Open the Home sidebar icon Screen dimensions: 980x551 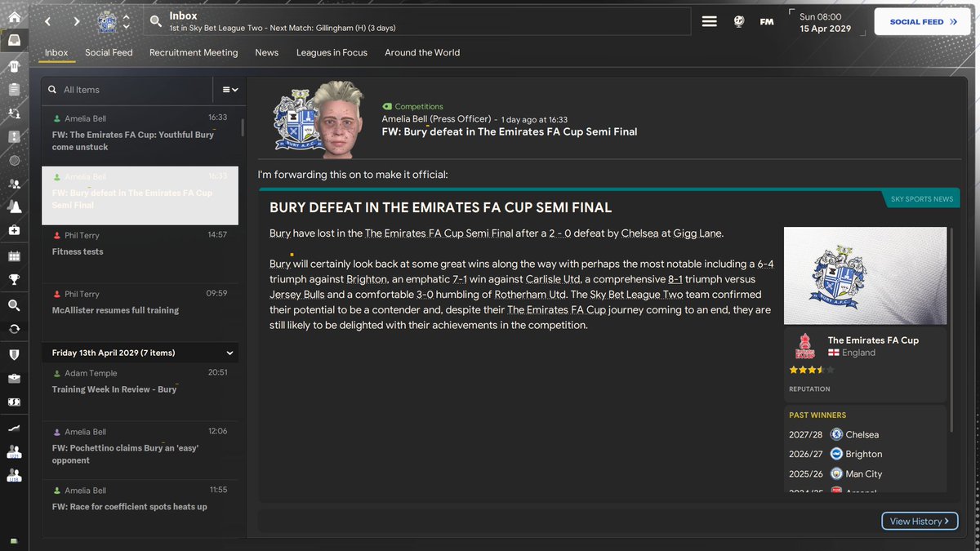(x=14, y=16)
